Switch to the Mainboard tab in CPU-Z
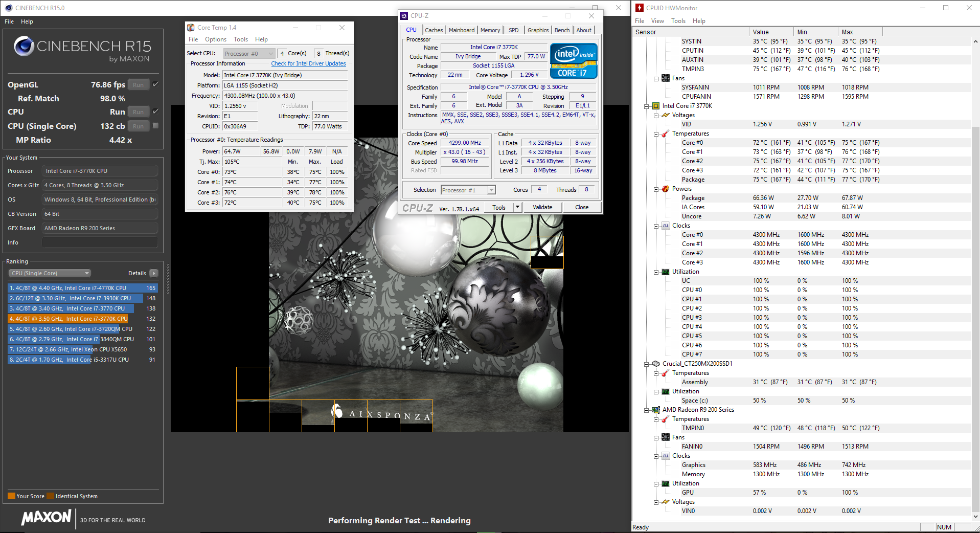The image size is (980, 533). pos(462,30)
